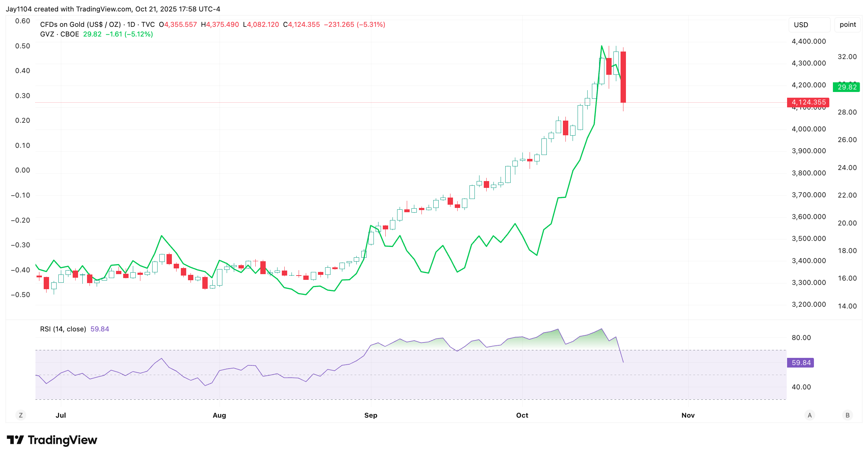Switch the GVZ scale to point units

tap(847, 24)
